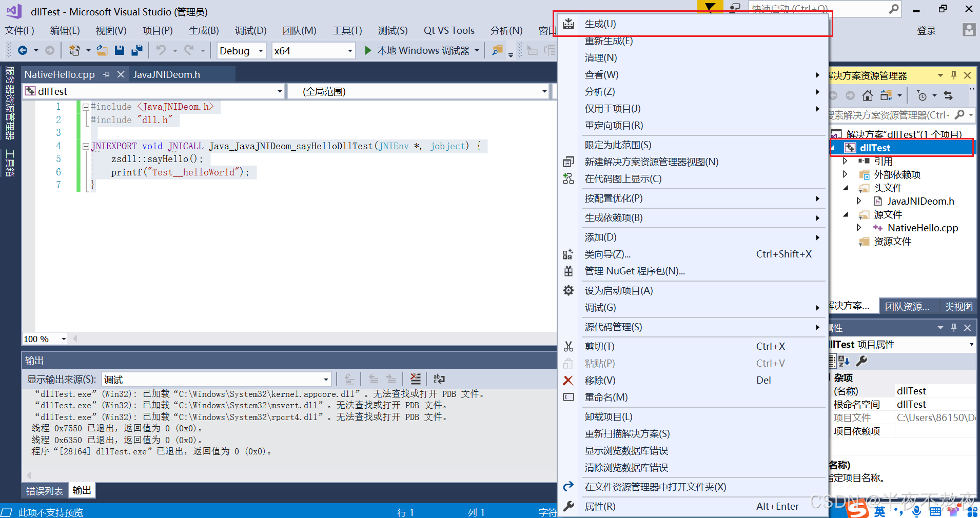Click the Save All icon
The width and height of the screenshot is (980, 518).
[137, 50]
